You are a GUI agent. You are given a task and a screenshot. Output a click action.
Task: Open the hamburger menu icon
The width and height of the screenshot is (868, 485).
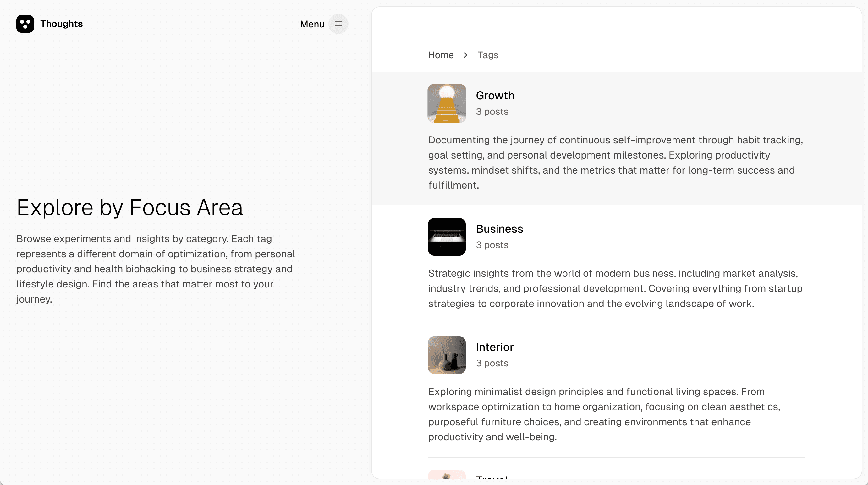[338, 24]
